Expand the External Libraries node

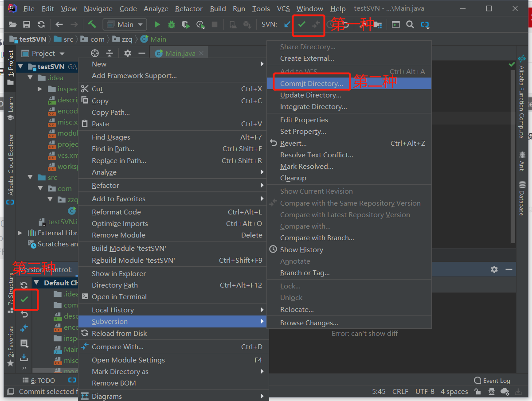click(x=20, y=233)
